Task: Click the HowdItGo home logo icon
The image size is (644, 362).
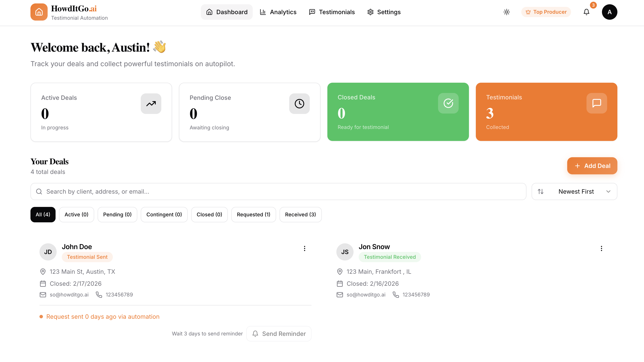Action: [x=39, y=12]
